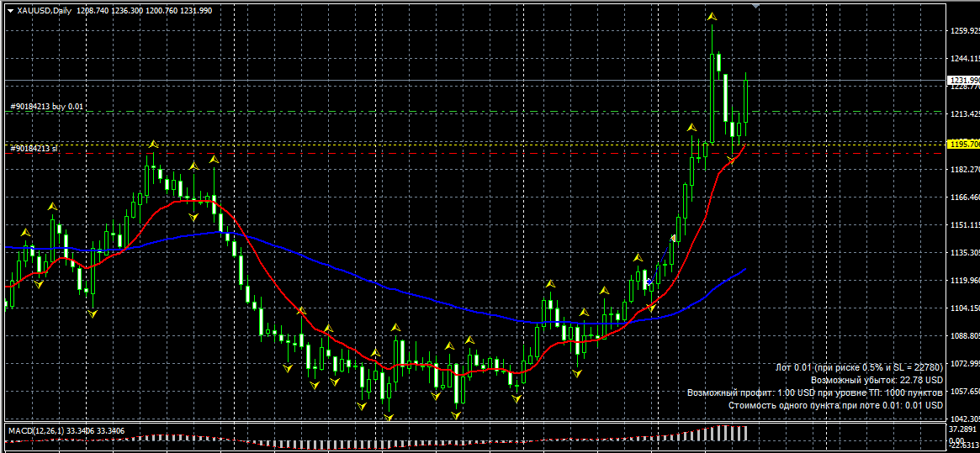
Task: Click the yellow price tag 1195.70
Action: [x=964, y=145]
